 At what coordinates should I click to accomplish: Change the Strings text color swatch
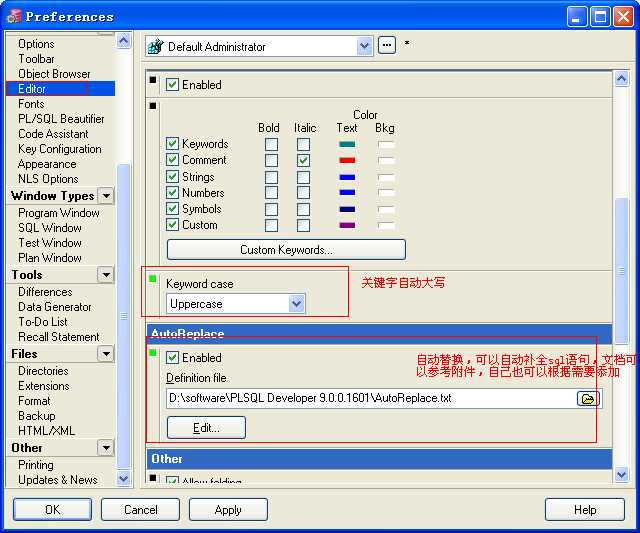tap(347, 177)
